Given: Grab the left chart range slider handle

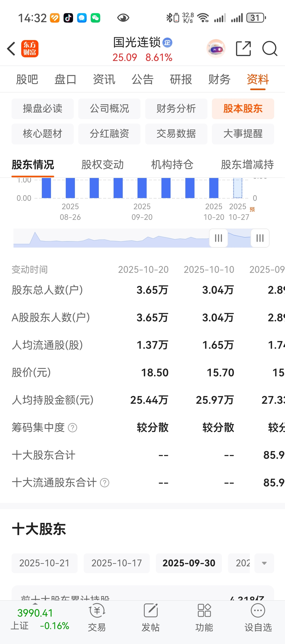Looking at the screenshot, I should pos(218,238).
